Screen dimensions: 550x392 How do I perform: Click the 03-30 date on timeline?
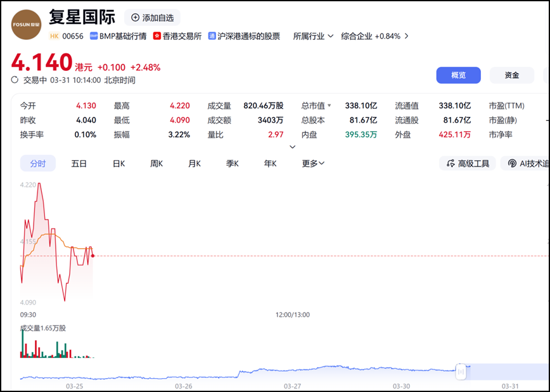(402, 386)
